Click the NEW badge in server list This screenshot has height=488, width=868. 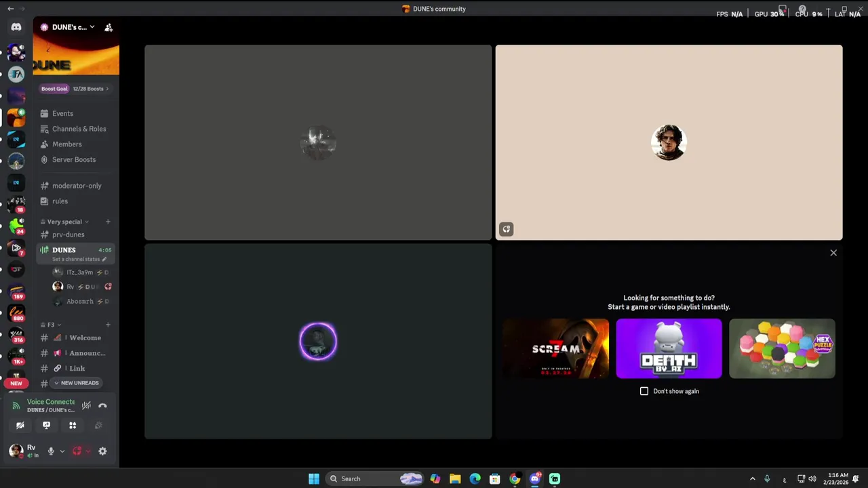coord(16,383)
